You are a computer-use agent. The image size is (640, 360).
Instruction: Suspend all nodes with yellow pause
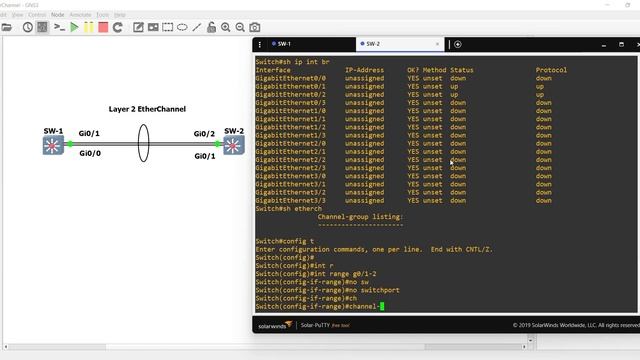(89, 27)
